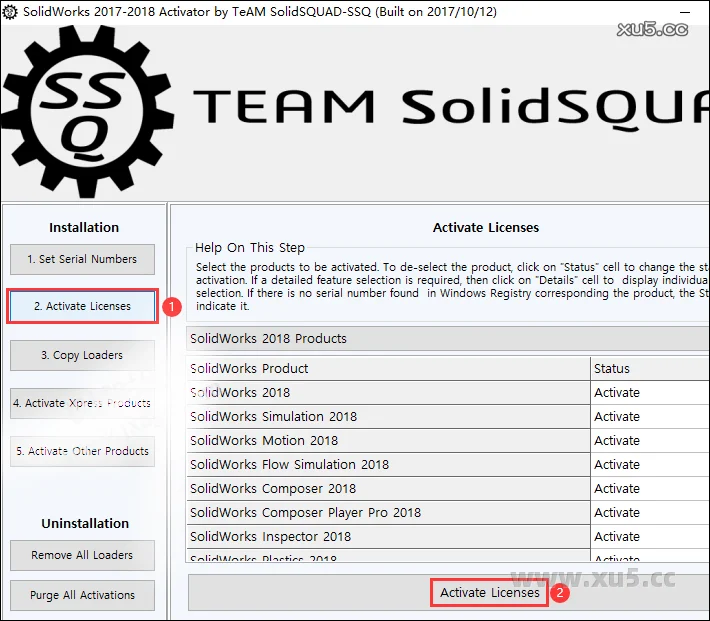Select step 2 Activate Licenses in sidebar

(83, 306)
